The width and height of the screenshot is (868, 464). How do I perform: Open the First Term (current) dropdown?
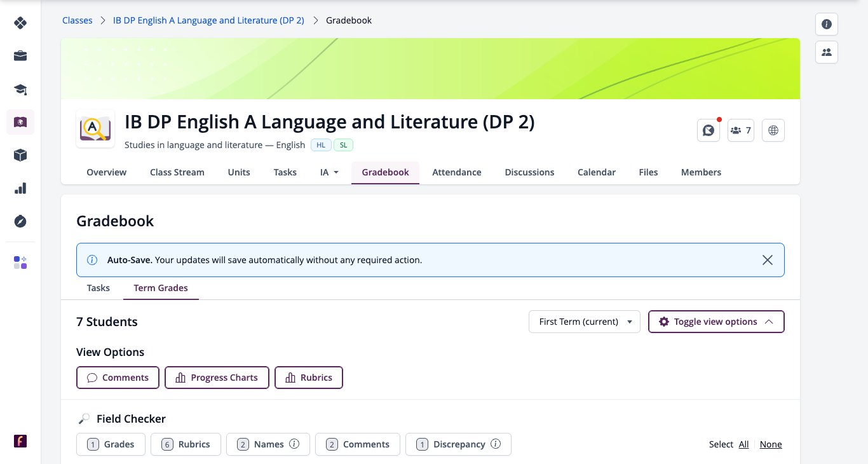tap(585, 322)
